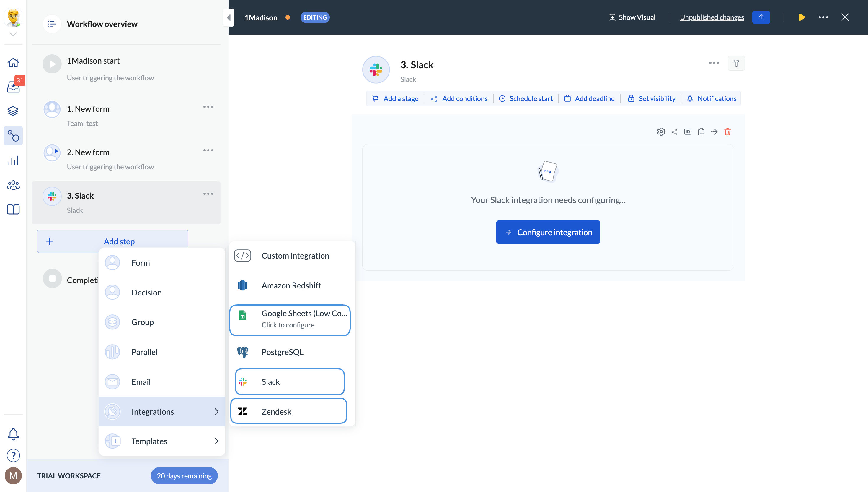
Task: Open the inbox icon with 31 badge
Action: [13, 87]
